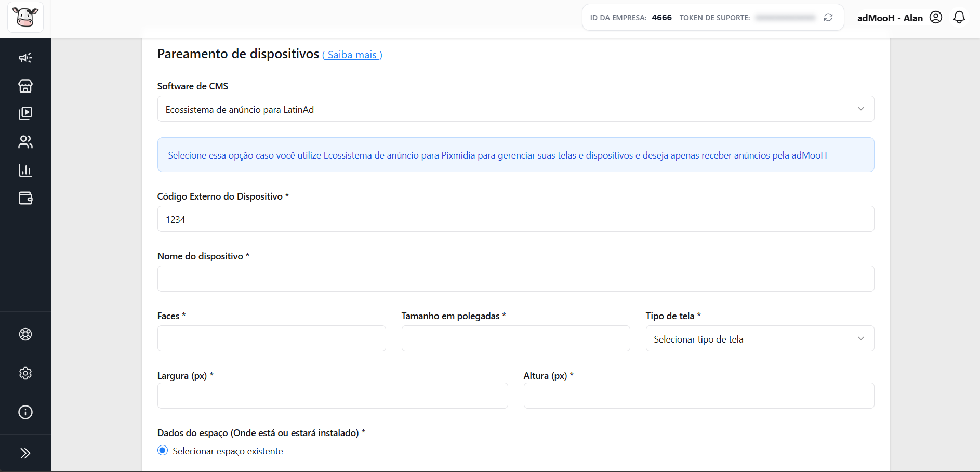Focus the Faces input field
The image size is (980, 472).
[271, 339]
